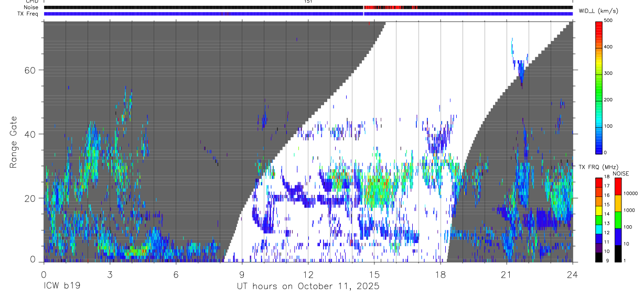This screenshot has width=644, height=297.
Task: Click the red top swatch in NOISE legend
Action: (617, 186)
